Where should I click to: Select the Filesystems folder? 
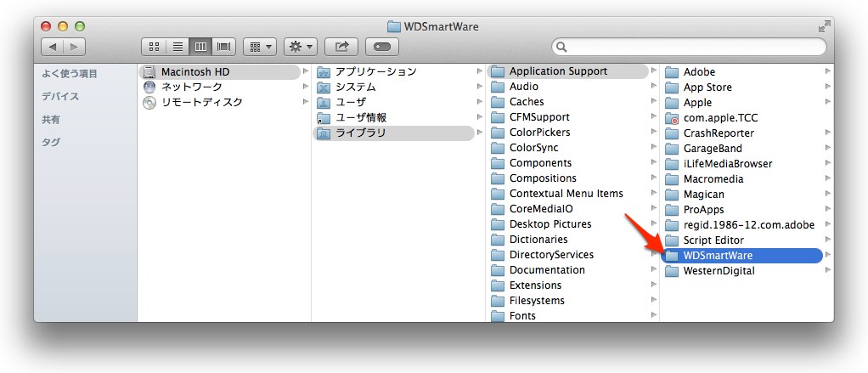tap(568, 301)
